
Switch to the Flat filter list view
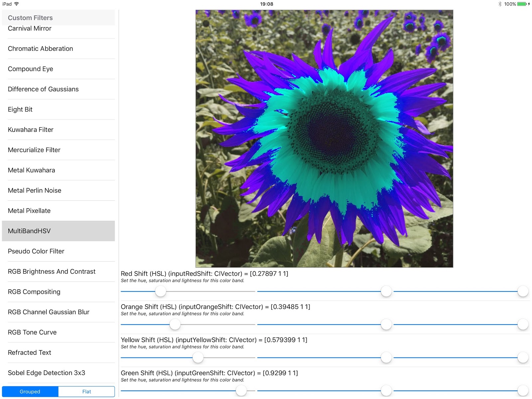click(86, 391)
